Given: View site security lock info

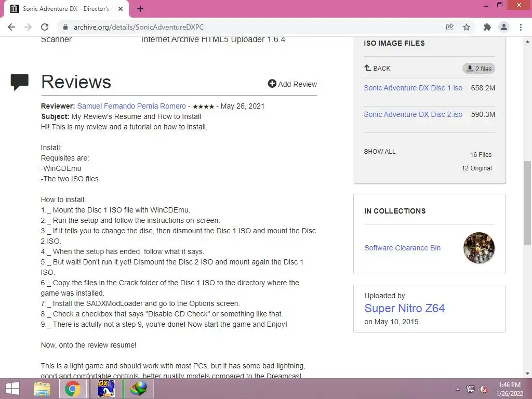Looking at the screenshot, I should click(x=65, y=27).
